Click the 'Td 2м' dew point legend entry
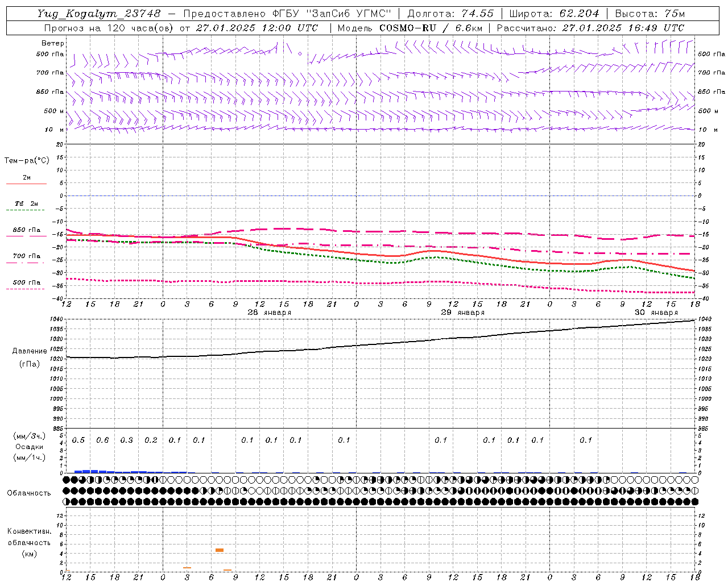The width and height of the screenshot is (728, 582). coord(26,203)
